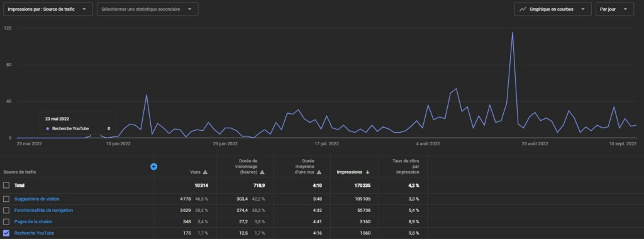Open the 'Graphique en courbes' chart type dropdown
The height and width of the screenshot is (239, 644).
552,9
